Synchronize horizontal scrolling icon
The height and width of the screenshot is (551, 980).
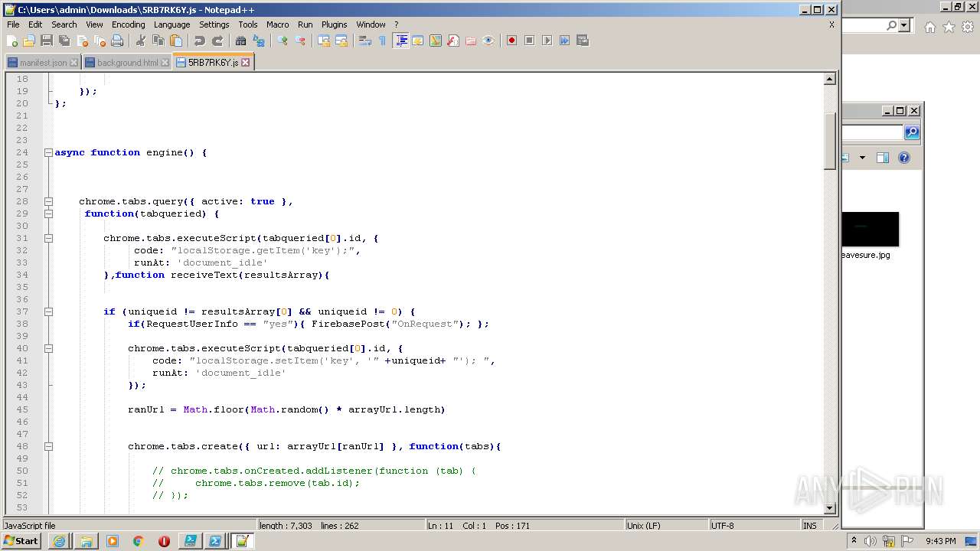click(341, 41)
